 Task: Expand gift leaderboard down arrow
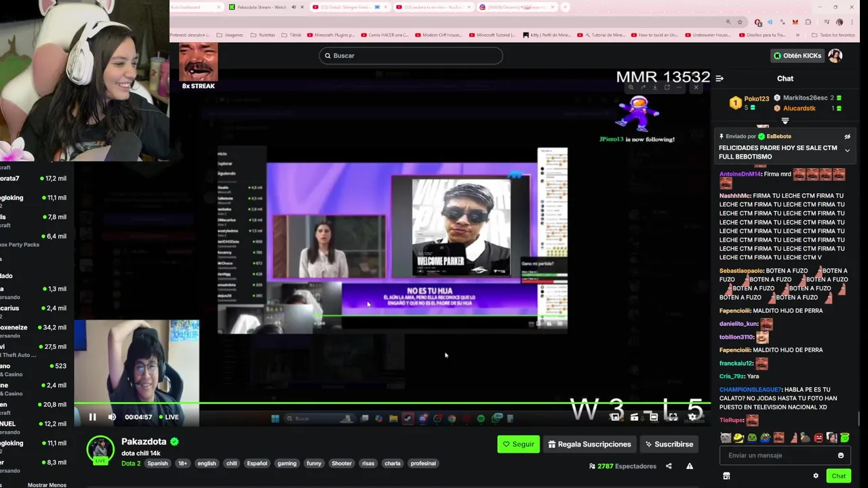pos(785,121)
